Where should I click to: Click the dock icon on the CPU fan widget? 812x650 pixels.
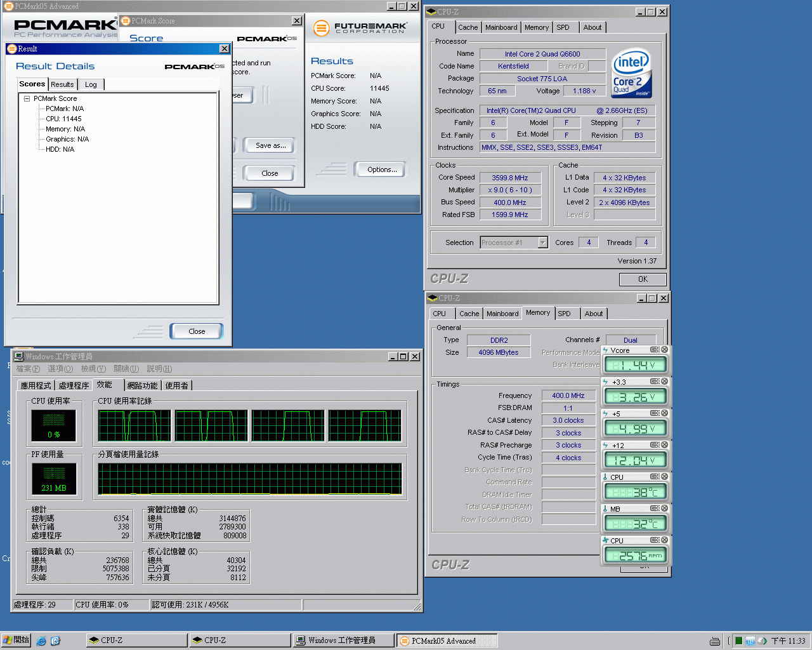(x=655, y=540)
